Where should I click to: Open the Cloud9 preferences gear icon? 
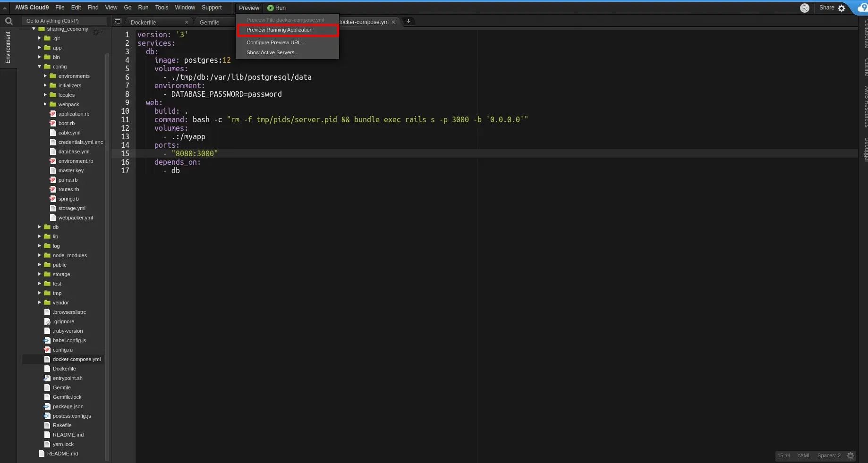coord(842,8)
